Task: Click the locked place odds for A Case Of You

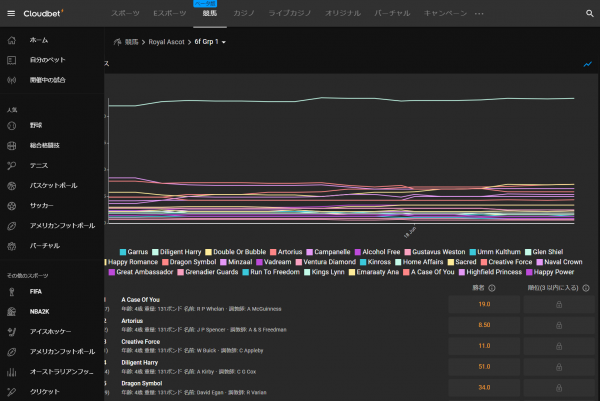Action: (559, 305)
